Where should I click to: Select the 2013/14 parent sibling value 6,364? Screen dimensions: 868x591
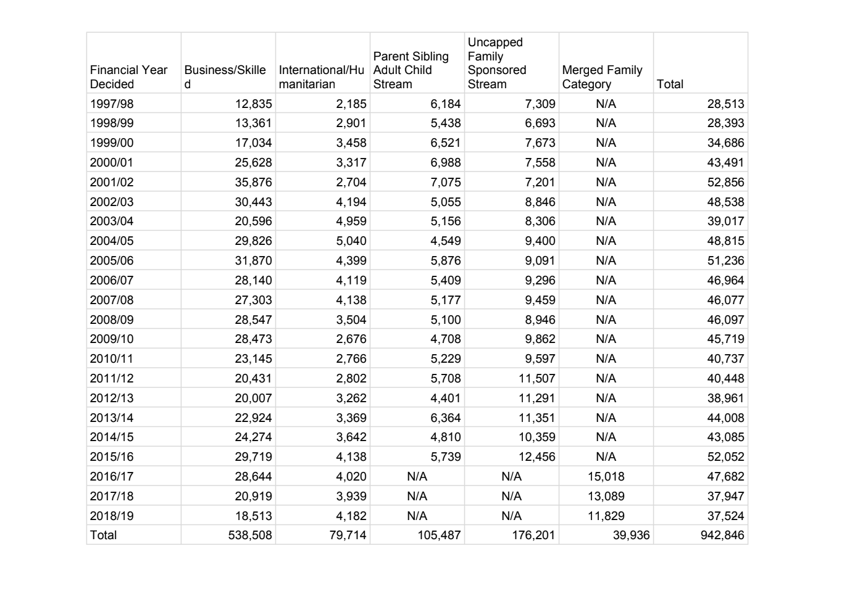point(445,418)
